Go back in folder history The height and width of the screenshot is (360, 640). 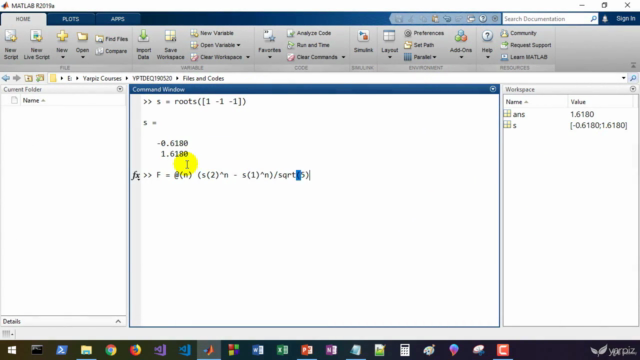pyautogui.click(x=6, y=78)
